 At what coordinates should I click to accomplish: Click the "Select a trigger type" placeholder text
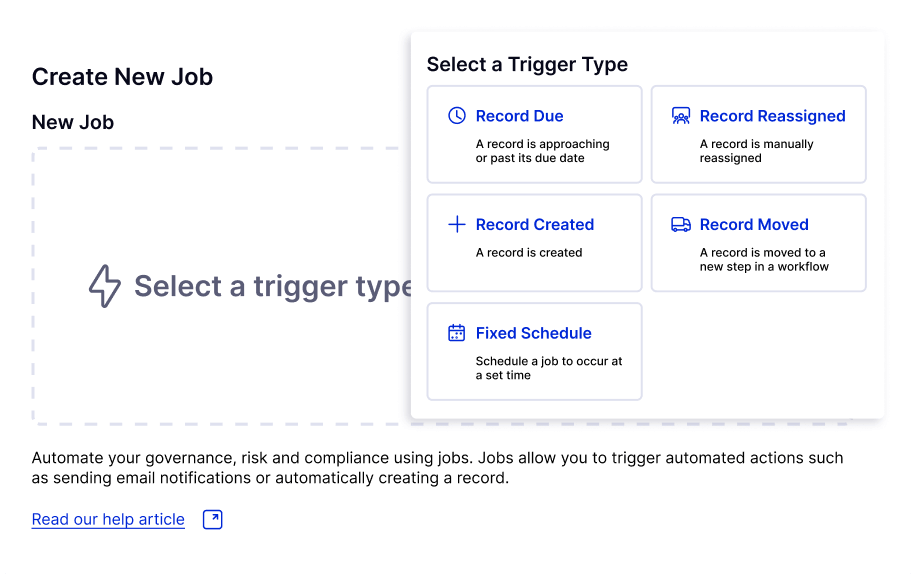273,287
